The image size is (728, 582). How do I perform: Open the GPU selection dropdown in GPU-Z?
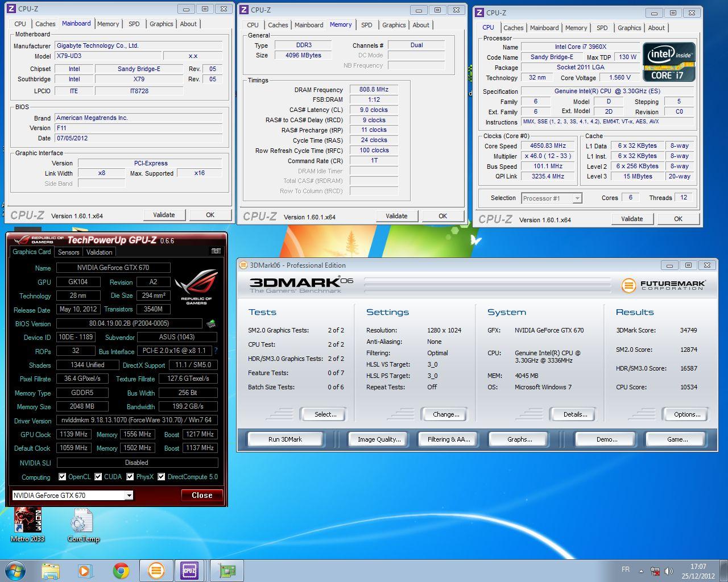(x=129, y=495)
